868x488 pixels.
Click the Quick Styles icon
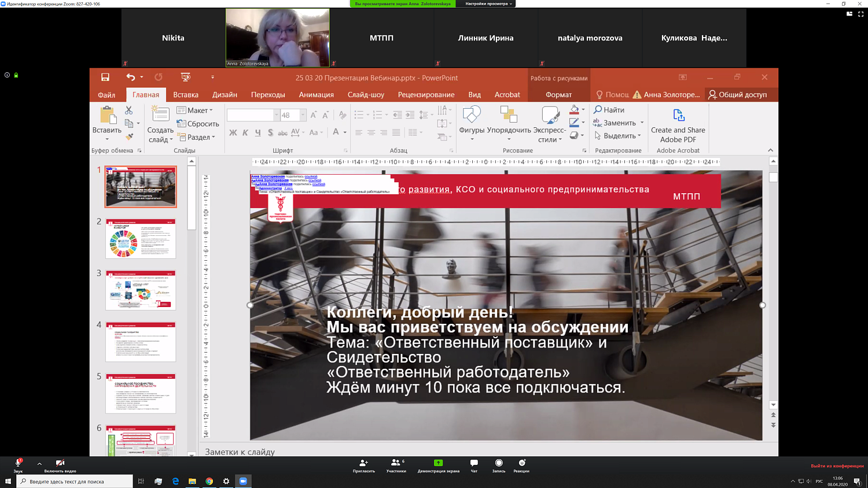point(550,114)
